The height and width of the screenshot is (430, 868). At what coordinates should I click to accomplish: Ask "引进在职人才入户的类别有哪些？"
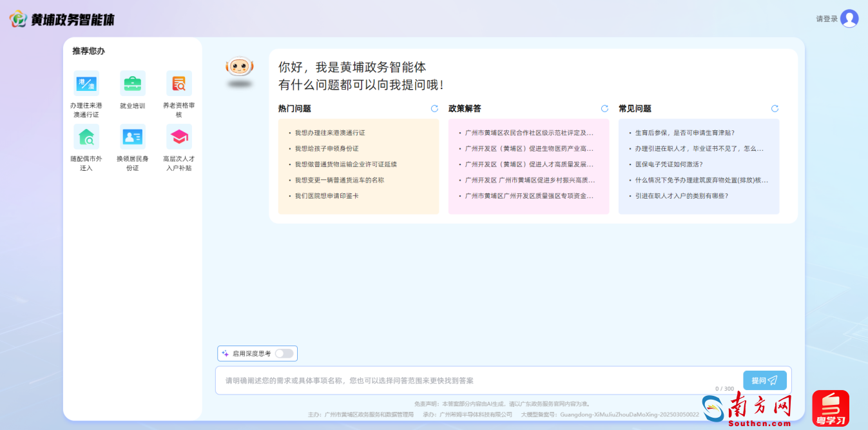(682, 196)
